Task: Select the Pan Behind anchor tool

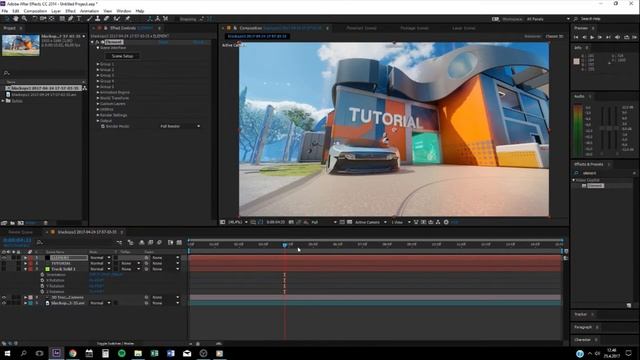Action: click(51, 19)
